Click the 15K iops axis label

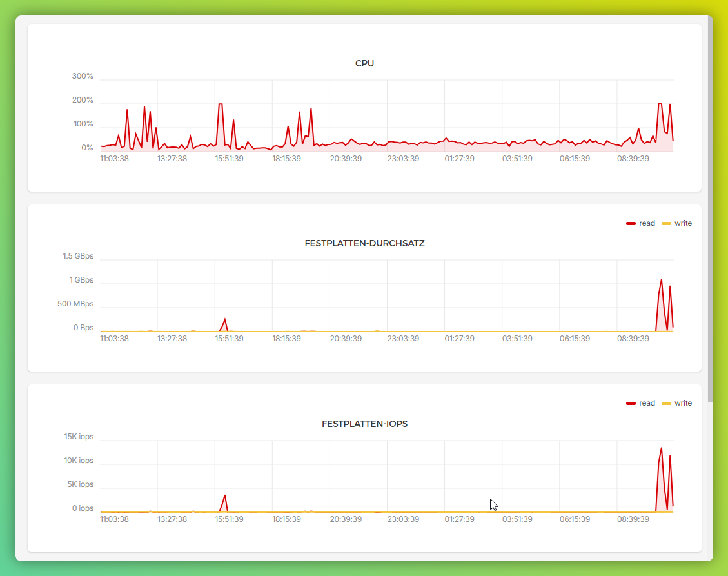[78, 437]
